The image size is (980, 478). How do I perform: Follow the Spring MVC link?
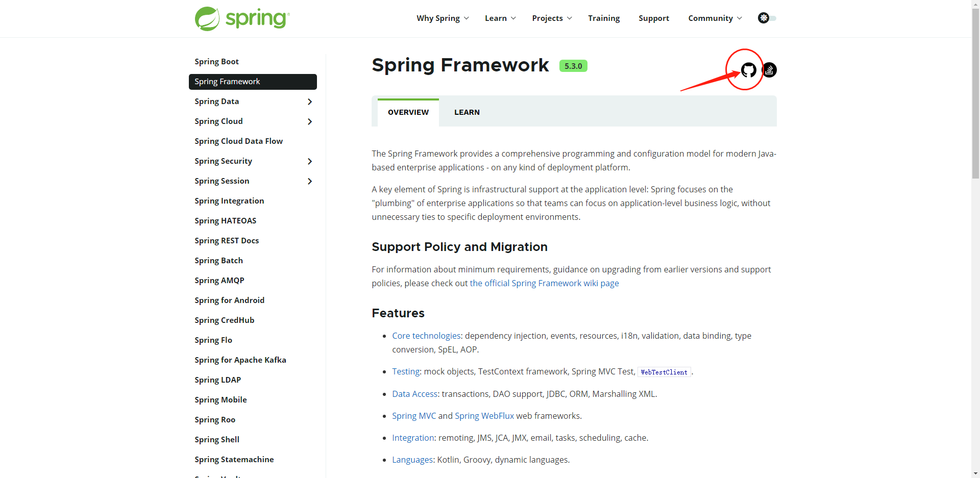(x=414, y=416)
